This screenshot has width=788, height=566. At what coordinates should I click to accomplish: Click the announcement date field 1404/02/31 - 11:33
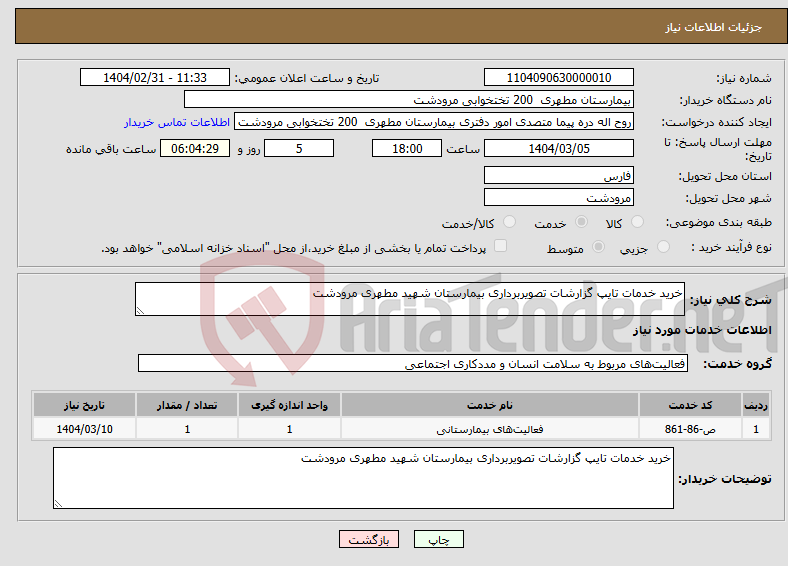coord(155,77)
